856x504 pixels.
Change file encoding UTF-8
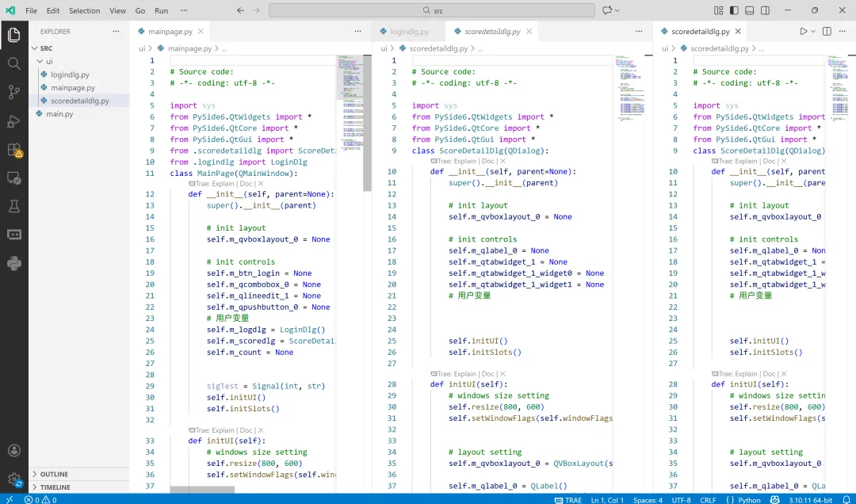[x=681, y=499]
